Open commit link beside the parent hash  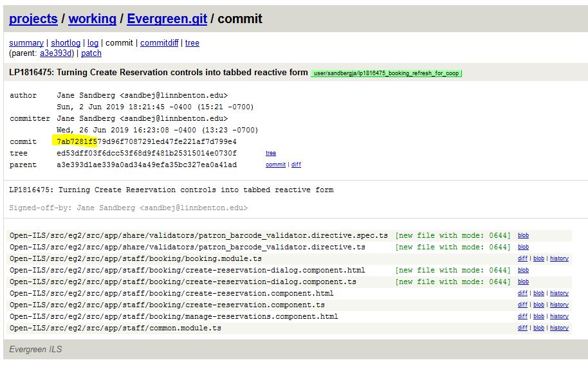[275, 165]
